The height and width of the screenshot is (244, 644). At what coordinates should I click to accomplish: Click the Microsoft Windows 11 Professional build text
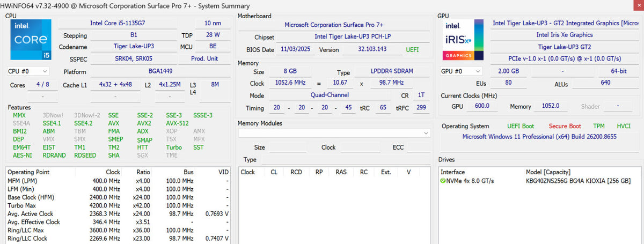tap(539, 137)
